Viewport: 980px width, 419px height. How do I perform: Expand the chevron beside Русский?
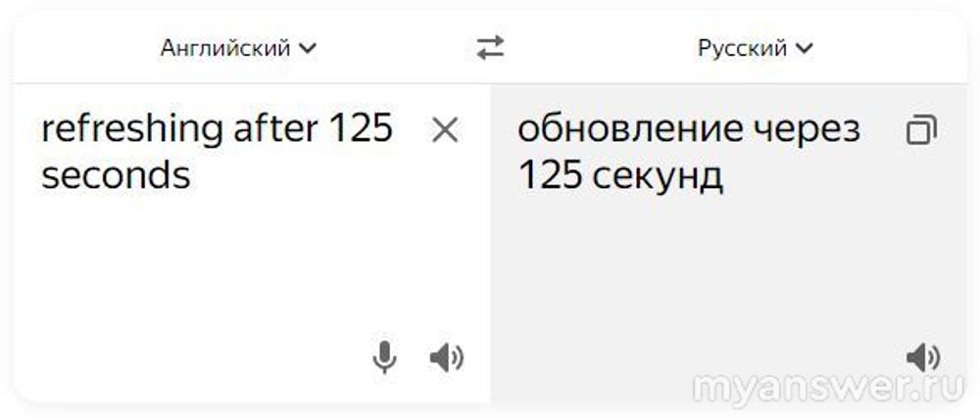point(805,48)
